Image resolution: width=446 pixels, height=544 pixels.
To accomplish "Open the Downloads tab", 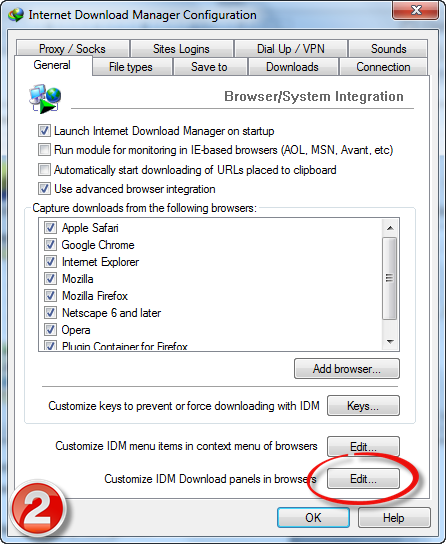I will [292, 67].
